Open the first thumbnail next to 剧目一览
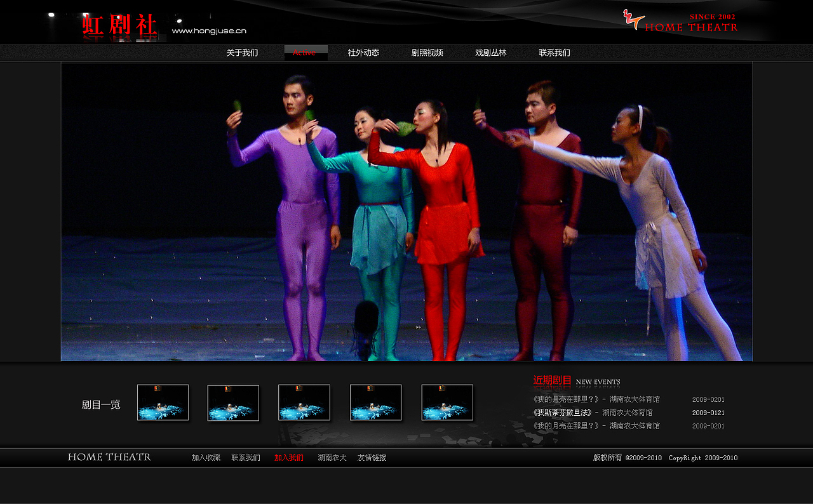813x504 pixels. pos(163,402)
